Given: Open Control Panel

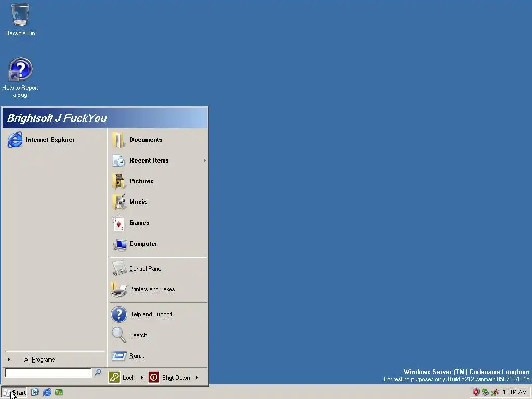Looking at the screenshot, I should click(x=158, y=269).
